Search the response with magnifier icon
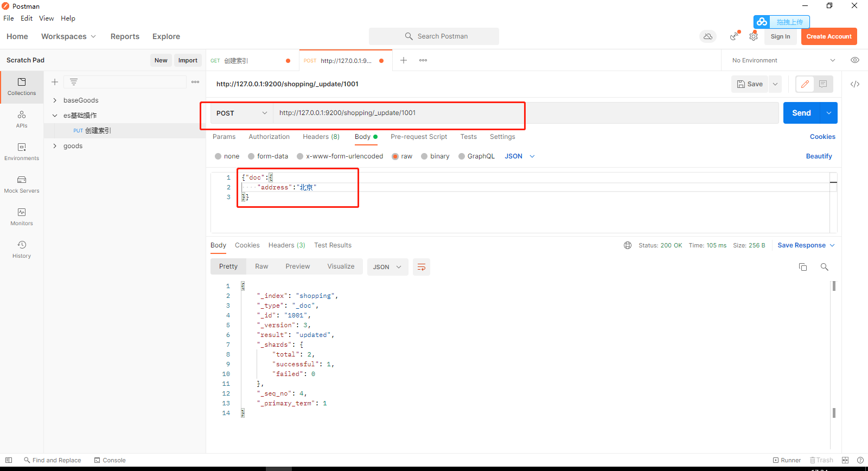Image resolution: width=868 pixels, height=471 pixels. (x=825, y=267)
